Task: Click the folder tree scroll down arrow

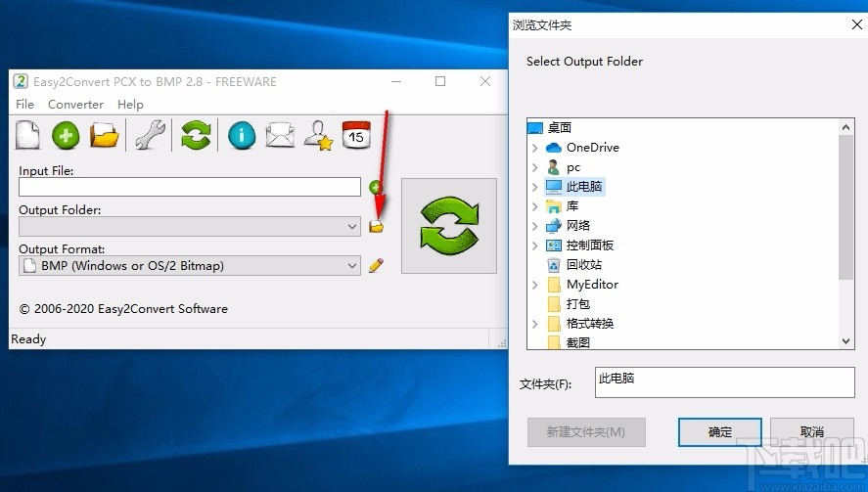Action: tap(845, 341)
